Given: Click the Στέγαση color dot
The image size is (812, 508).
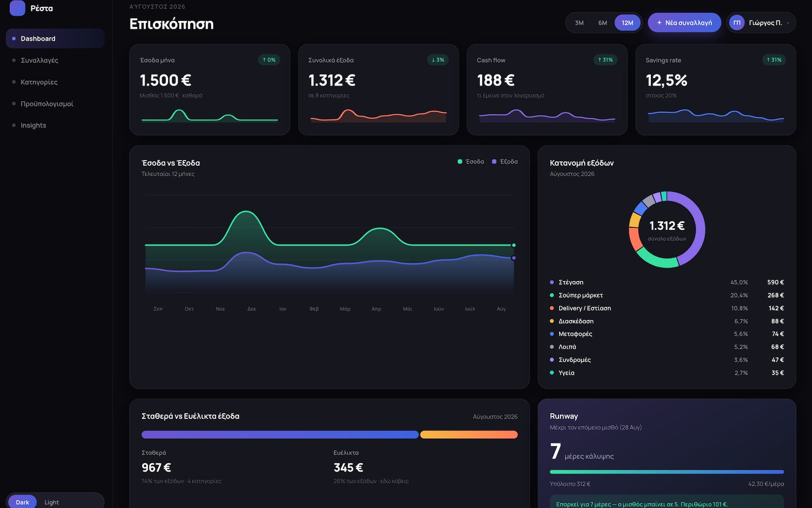Looking at the screenshot, I should click(552, 282).
